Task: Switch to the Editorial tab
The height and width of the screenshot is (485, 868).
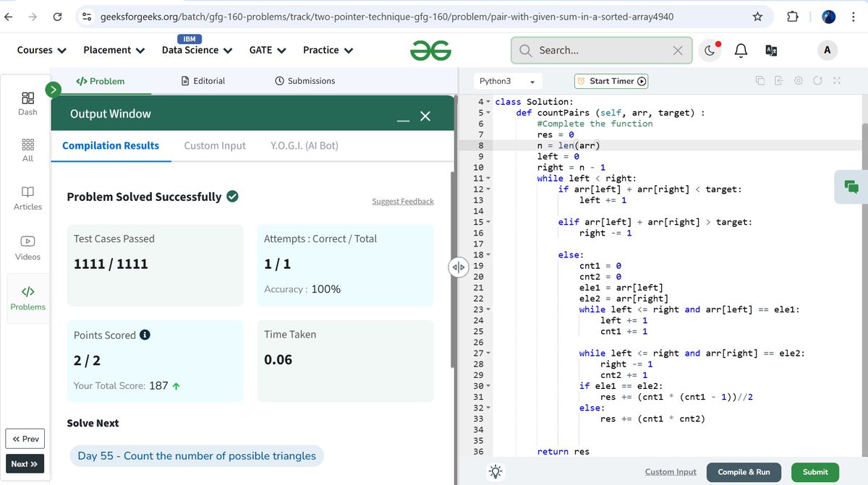Action: tap(203, 81)
